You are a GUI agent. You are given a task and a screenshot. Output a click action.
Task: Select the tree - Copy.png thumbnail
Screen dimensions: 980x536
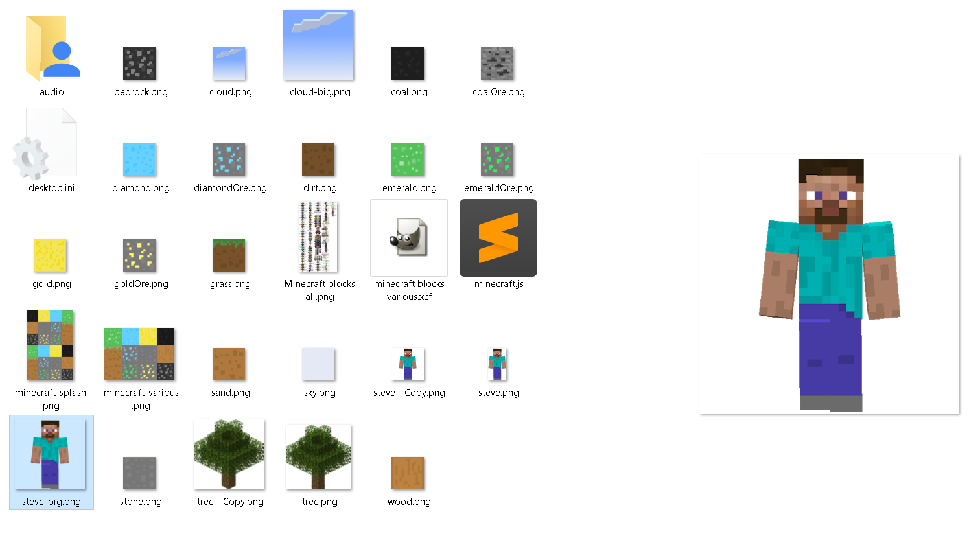(x=229, y=454)
